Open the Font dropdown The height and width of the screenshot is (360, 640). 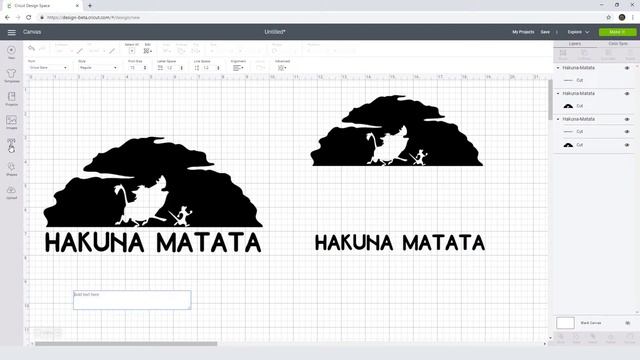tap(48, 67)
